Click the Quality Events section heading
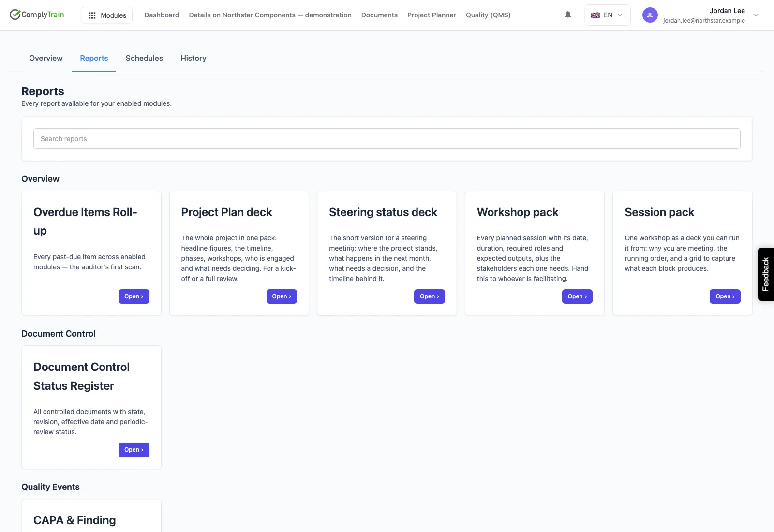 [50, 487]
